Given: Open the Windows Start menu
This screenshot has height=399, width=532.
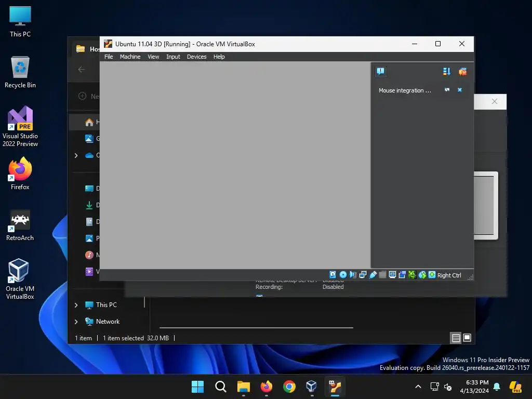Looking at the screenshot, I should pos(197,387).
